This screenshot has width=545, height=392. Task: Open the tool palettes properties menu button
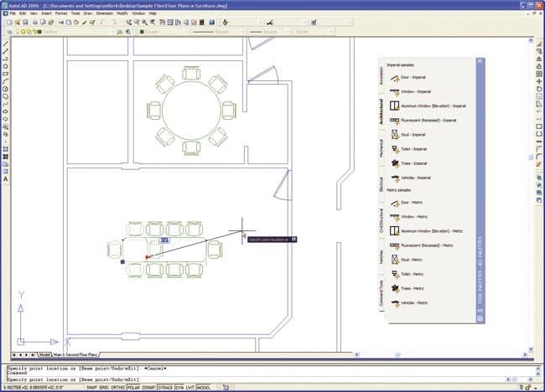[x=480, y=318]
